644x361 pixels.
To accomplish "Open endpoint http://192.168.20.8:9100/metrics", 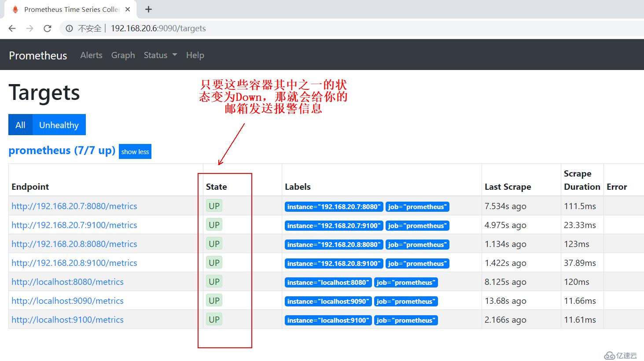I will (74, 263).
